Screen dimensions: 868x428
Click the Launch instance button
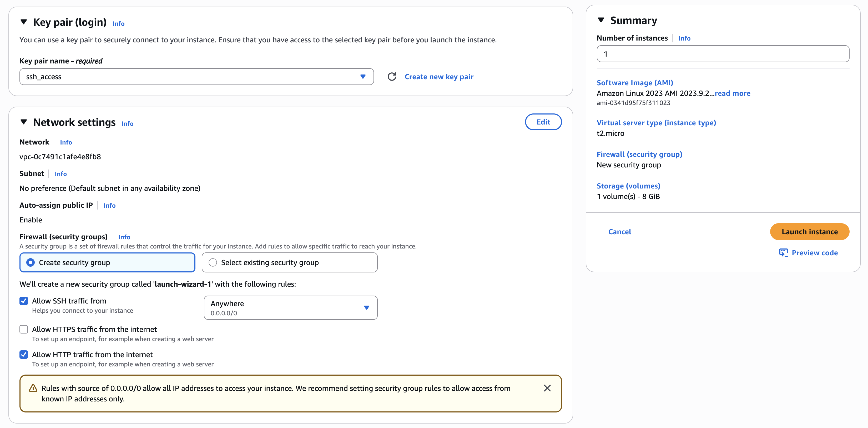point(809,232)
